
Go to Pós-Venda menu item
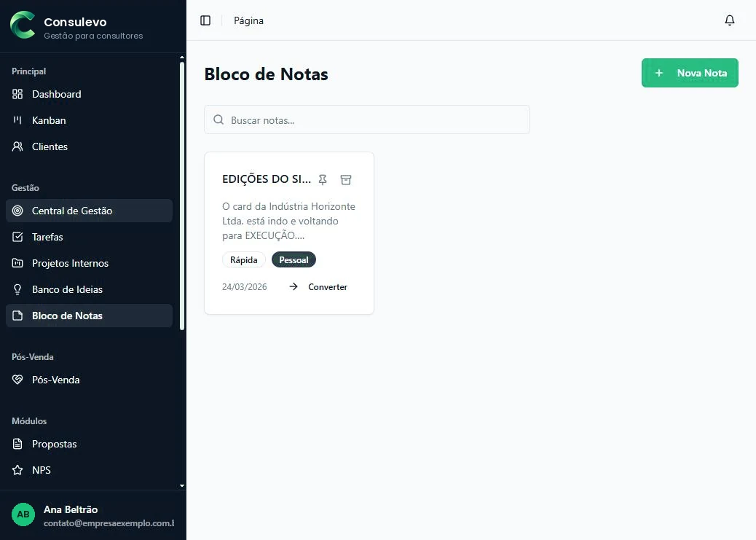[89, 380]
